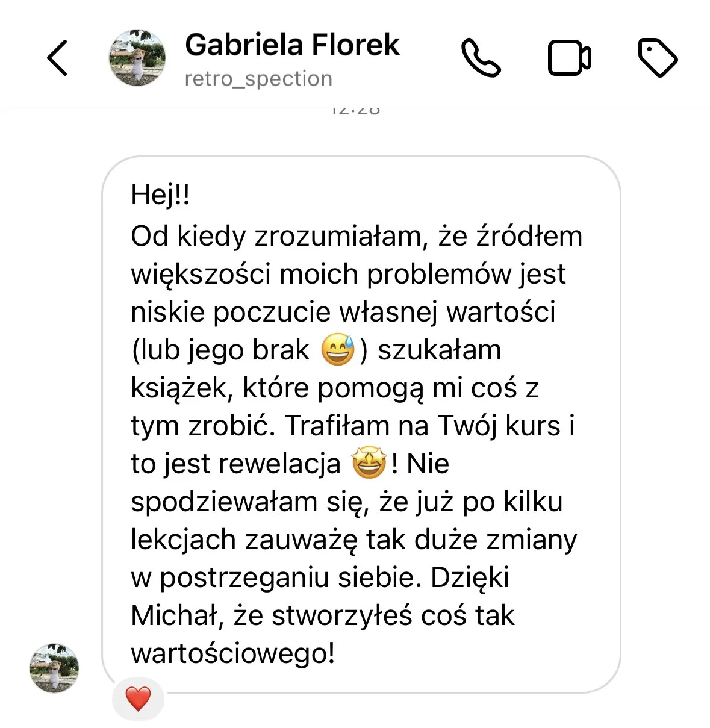The image size is (710, 728).
Task: Tap the partially hidden 12:28 timestamp
Action: [355, 110]
